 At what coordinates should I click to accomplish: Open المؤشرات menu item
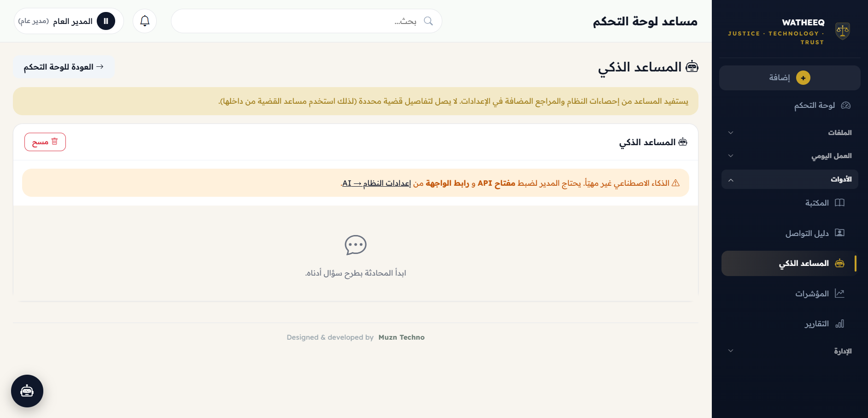tap(790, 294)
